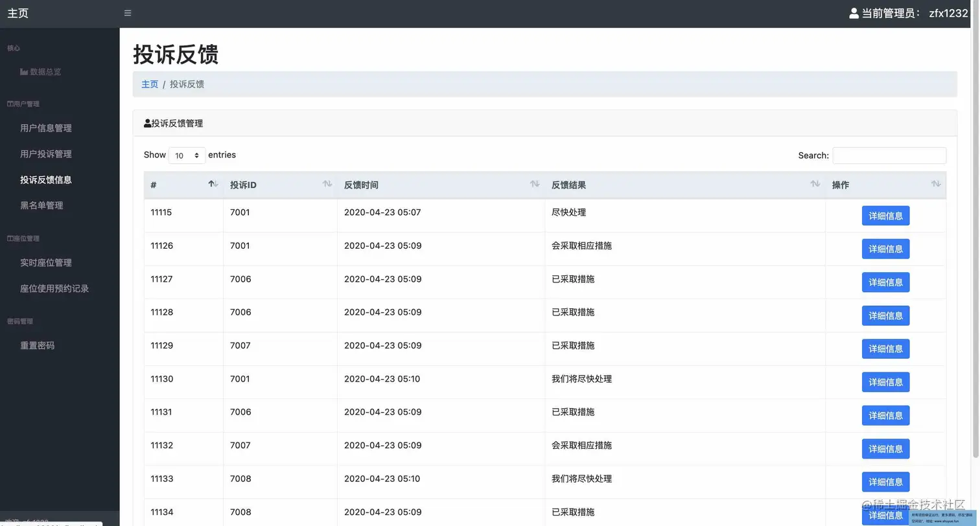Click the 反馈时间 column header text

pos(361,185)
